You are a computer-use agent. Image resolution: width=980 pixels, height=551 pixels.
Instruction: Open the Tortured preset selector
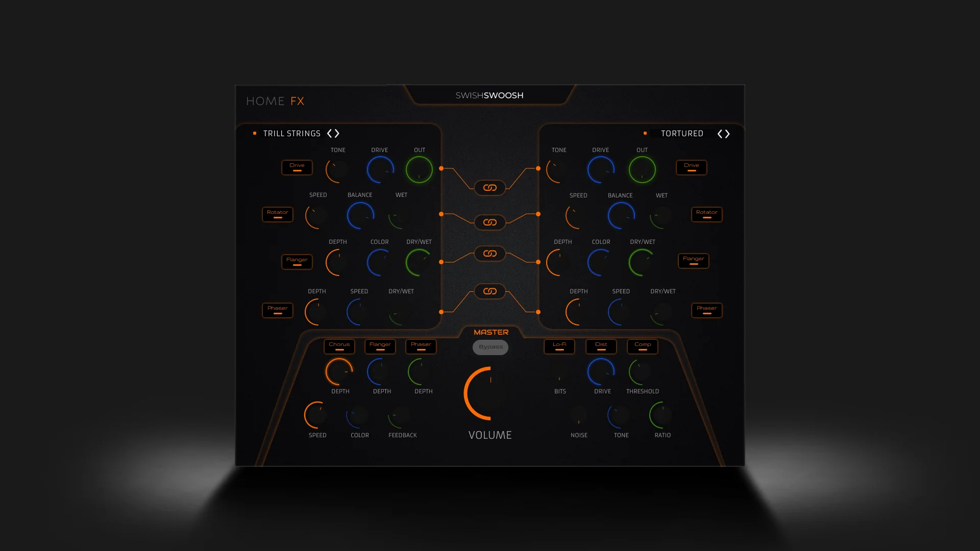tap(682, 134)
